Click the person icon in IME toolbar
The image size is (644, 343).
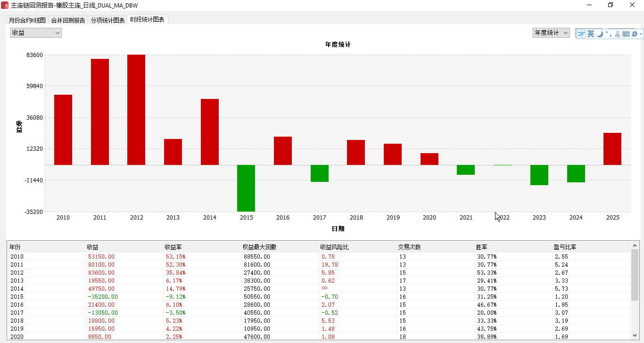coord(618,34)
